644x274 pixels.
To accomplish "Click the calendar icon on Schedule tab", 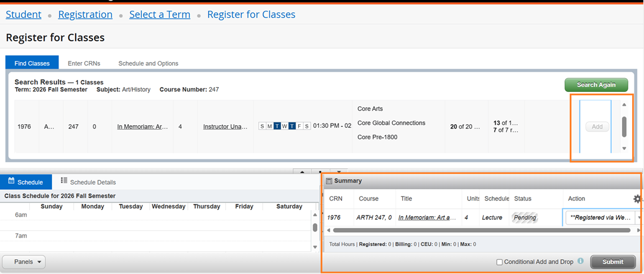I will [11, 181].
